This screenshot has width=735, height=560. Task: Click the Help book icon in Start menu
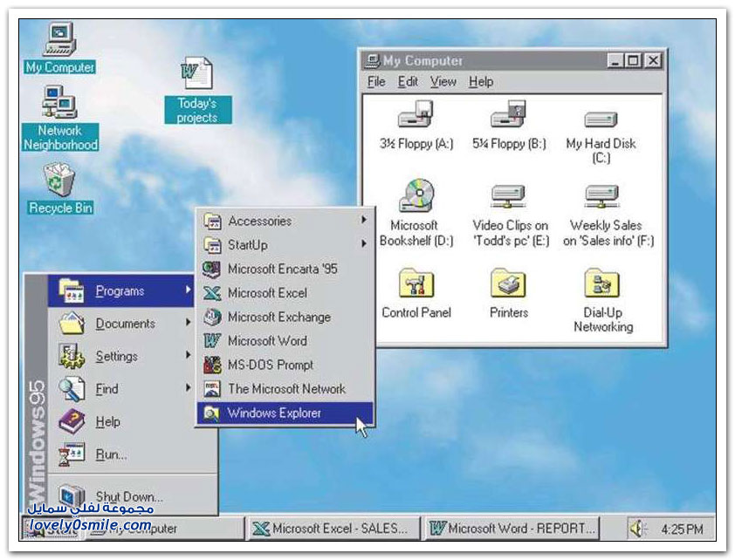72,421
